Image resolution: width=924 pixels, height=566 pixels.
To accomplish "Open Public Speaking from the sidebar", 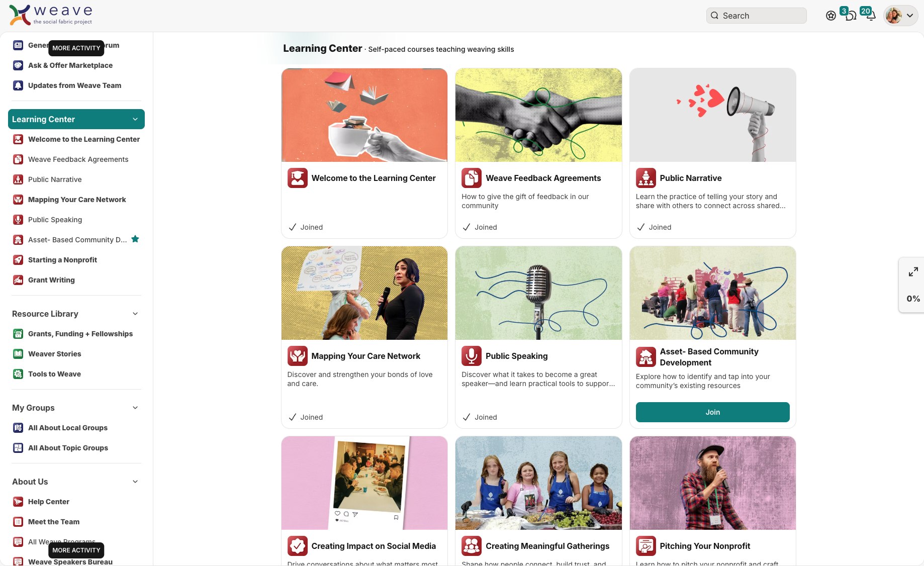I will click(76, 220).
